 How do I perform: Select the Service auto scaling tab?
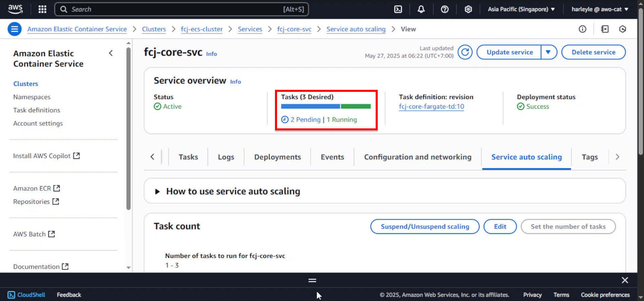pyautogui.click(x=526, y=157)
